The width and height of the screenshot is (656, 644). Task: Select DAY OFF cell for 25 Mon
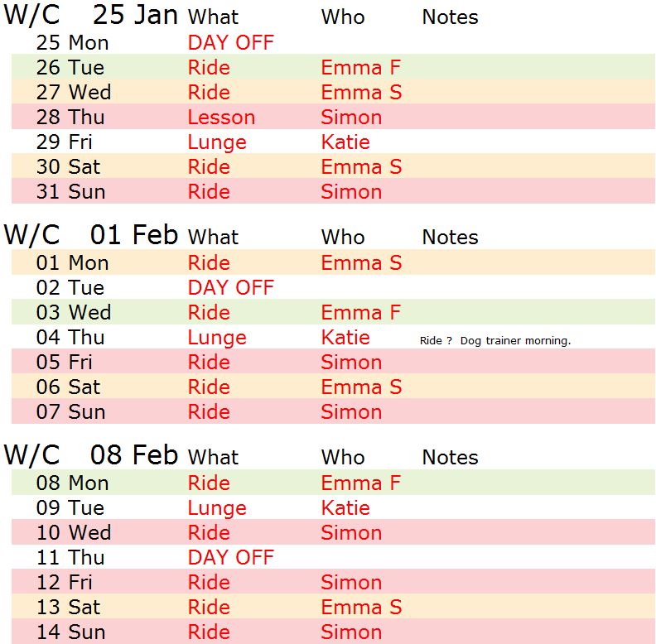230,43
